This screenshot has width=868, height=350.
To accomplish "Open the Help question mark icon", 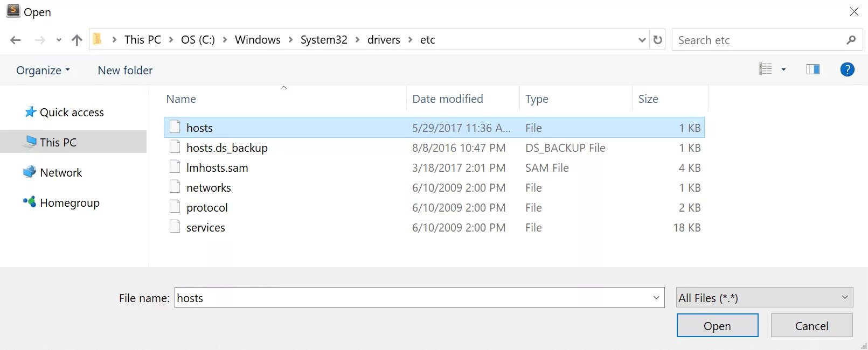I will pos(847,69).
